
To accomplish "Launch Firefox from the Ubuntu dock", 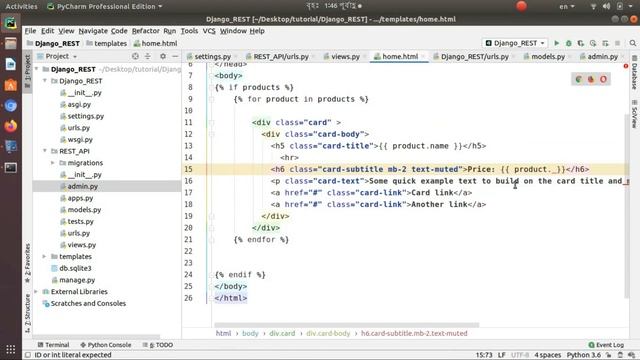I will (x=11, y=126).
